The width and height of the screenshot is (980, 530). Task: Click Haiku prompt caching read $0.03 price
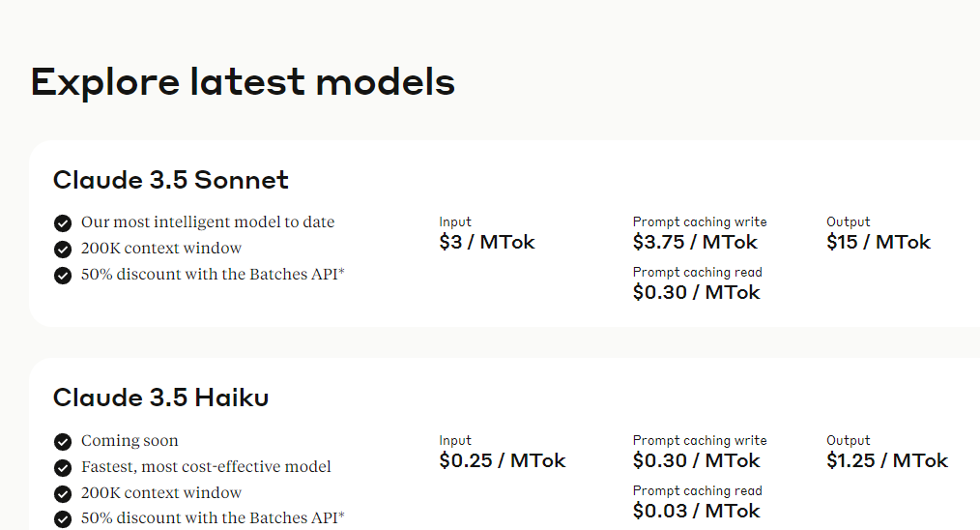tap(696, 511)
